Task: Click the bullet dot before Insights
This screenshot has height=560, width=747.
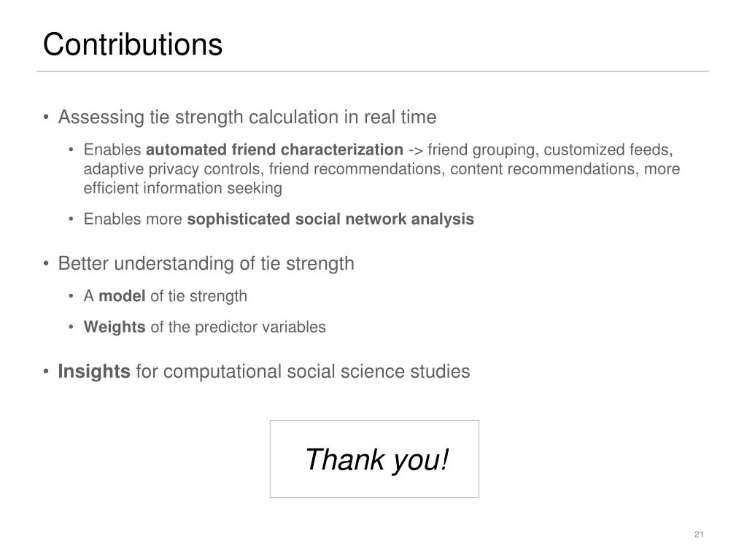Action: [x=46, y=371]
